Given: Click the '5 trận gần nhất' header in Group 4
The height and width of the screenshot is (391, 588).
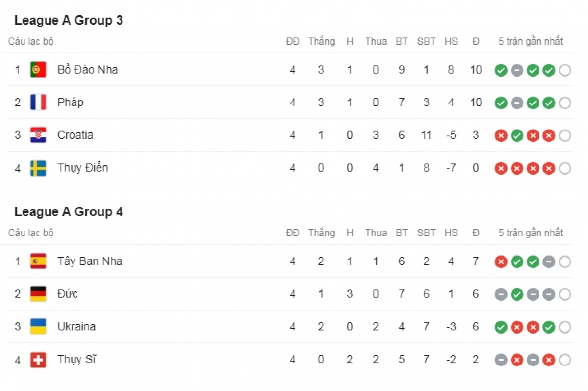Looking at the screenshot, I should pos(531,233).
